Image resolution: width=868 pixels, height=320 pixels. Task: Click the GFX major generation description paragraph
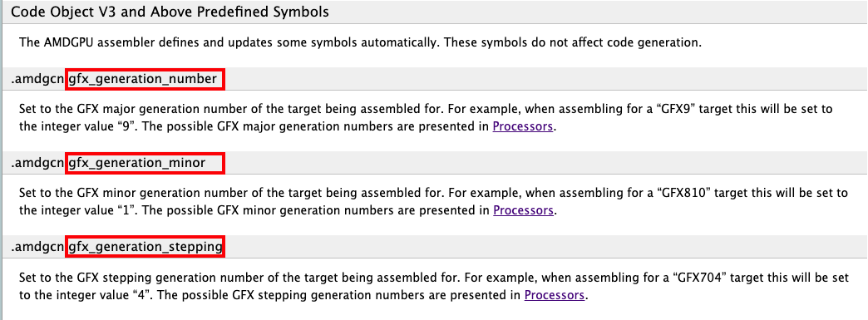pyautogui.click(x=425, y=117)
